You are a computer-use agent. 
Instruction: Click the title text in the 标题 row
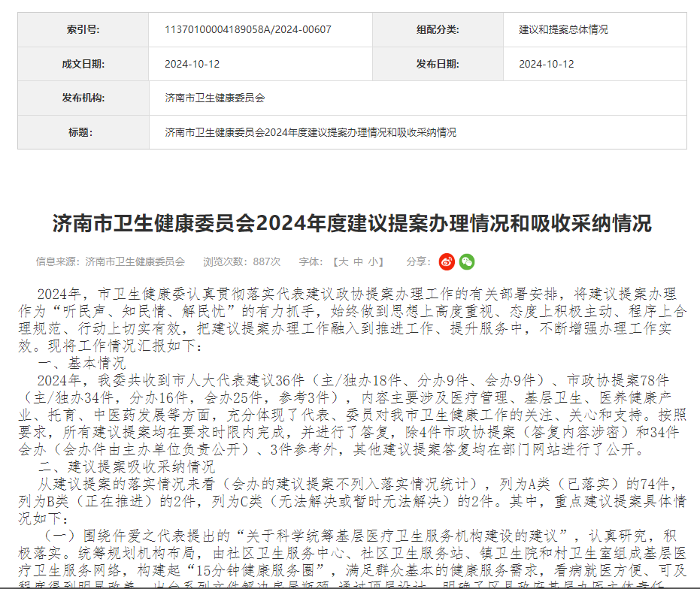(x=311, y=132)
